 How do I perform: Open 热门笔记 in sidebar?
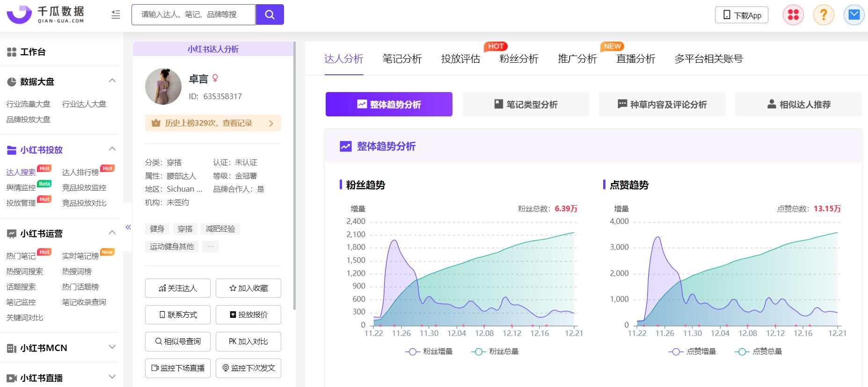pyautogui.click(x=21, y=256)
